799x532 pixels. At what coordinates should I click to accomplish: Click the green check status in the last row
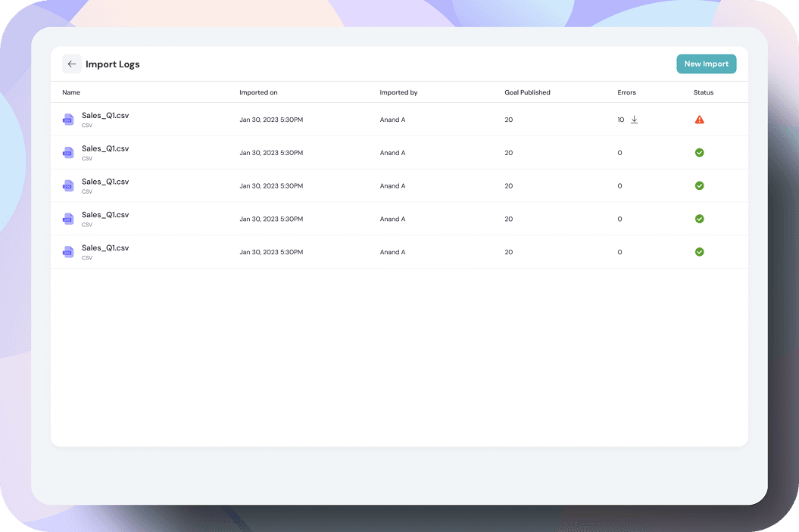click(699, 252)
